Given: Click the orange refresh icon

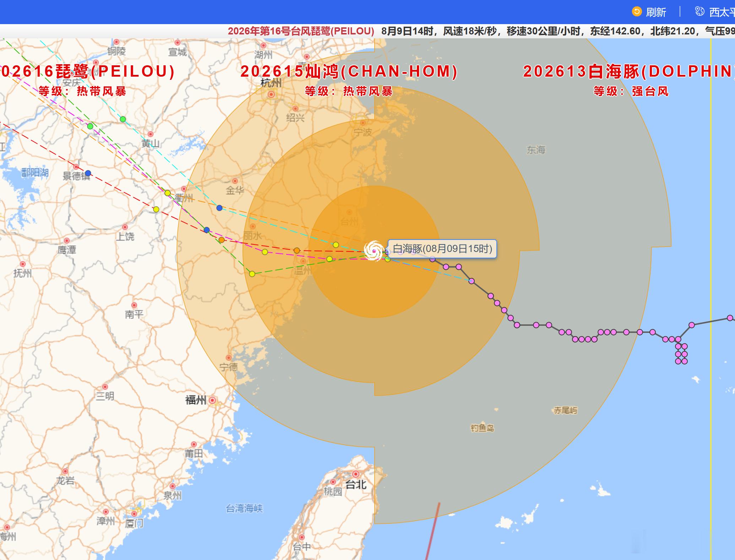Looking at the screenshot, I should [x=637, y=12].
